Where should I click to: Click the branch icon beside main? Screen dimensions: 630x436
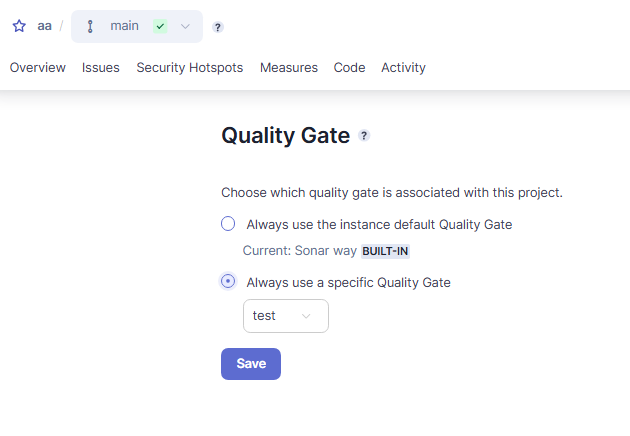pos(90,27)
